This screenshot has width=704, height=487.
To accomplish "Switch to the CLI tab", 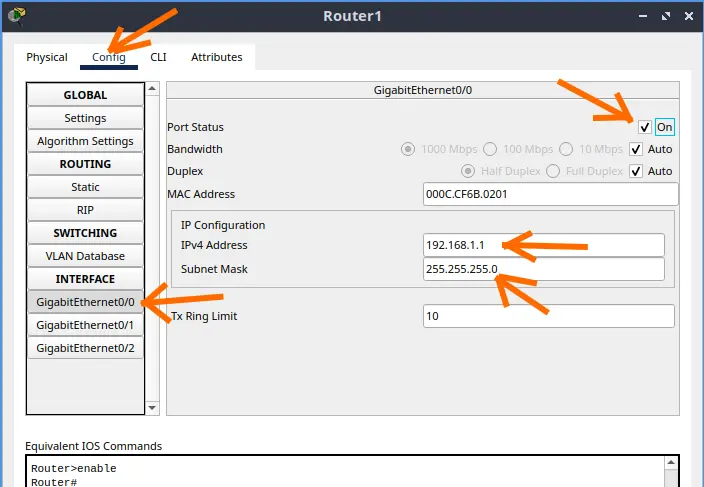I will coord(158,57).
